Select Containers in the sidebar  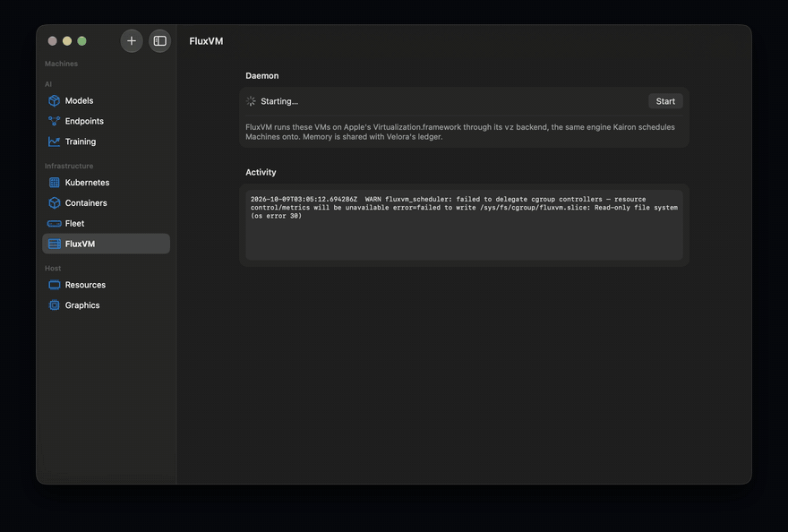point(106,202)
